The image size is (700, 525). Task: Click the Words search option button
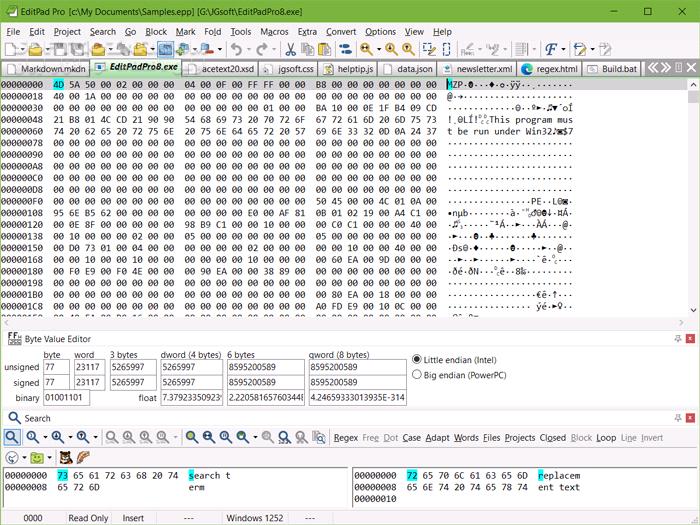(x=466, y=438)
